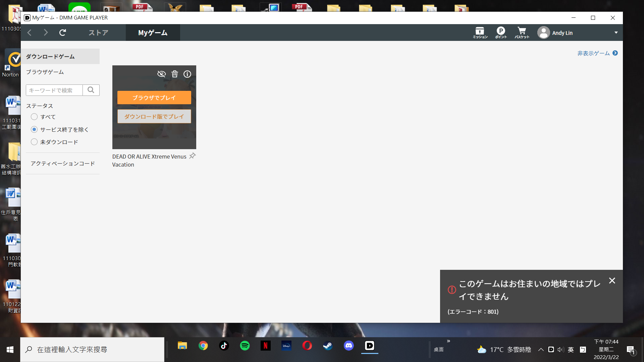Open Steam from the taskbar
Viewport: 644px width, 362px height.
click(x=328, y=346)
